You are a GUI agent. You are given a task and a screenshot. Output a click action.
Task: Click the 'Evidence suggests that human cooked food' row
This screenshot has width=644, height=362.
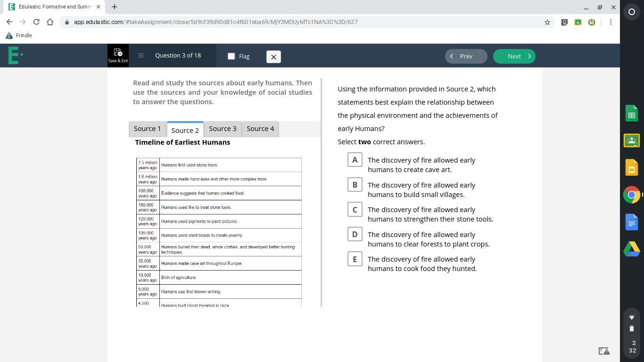pyautogui.click(x=219, y=193)
